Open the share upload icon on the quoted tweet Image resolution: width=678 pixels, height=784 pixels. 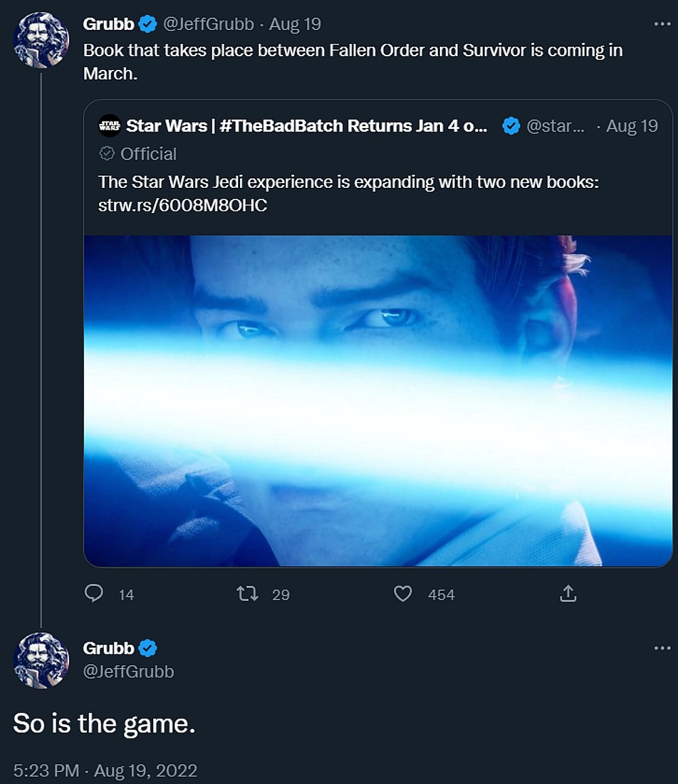click(x=567, y=593)
